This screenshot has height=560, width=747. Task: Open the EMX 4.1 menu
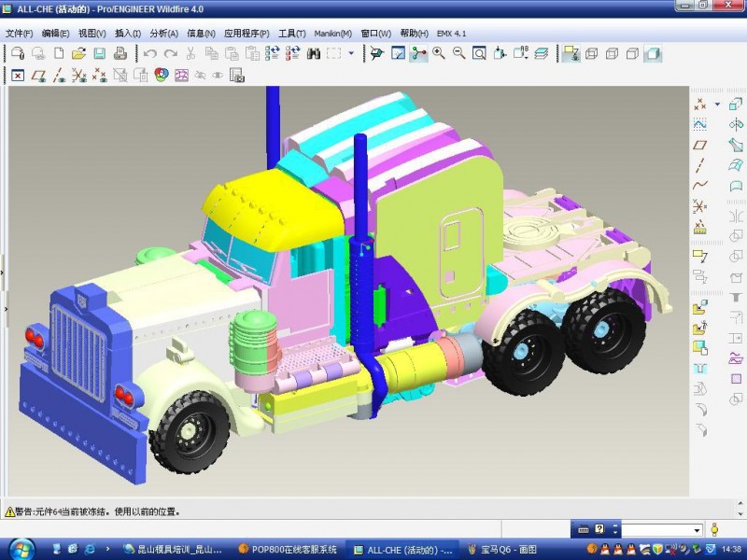451,34
